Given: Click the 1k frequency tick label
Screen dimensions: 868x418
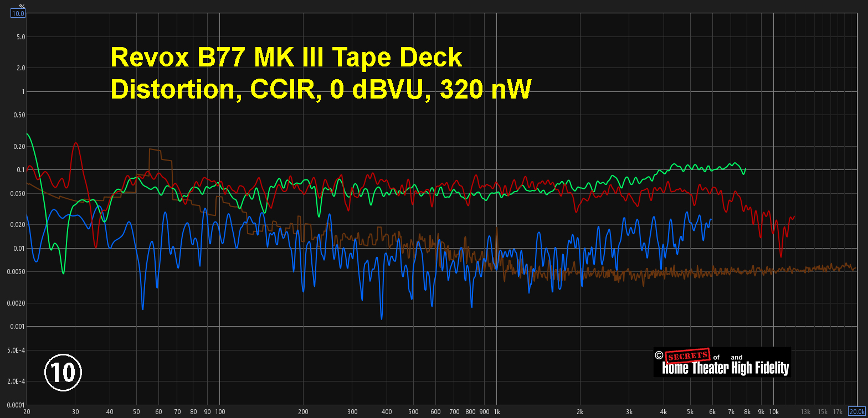Looking at the screenshot, I should (x=497, y=412).
